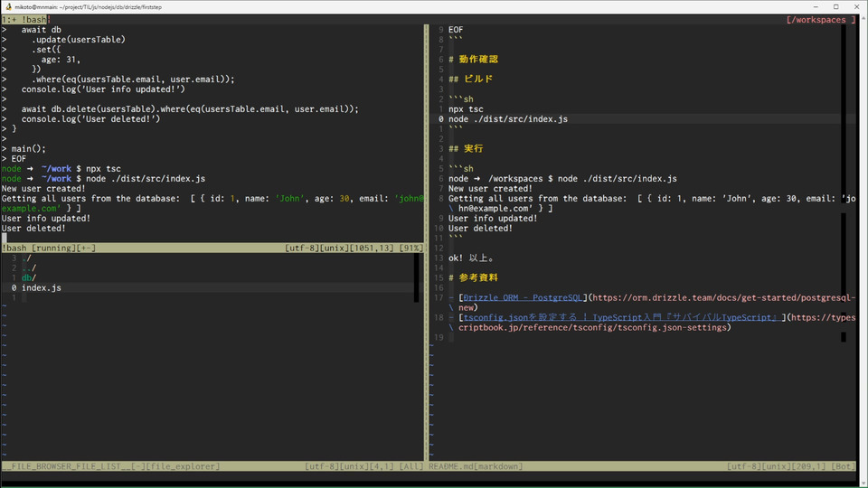868x488 pixels.
Task: Click 'New user created!' terminal output
Action: pyautogui.click(x=43, y=188)
